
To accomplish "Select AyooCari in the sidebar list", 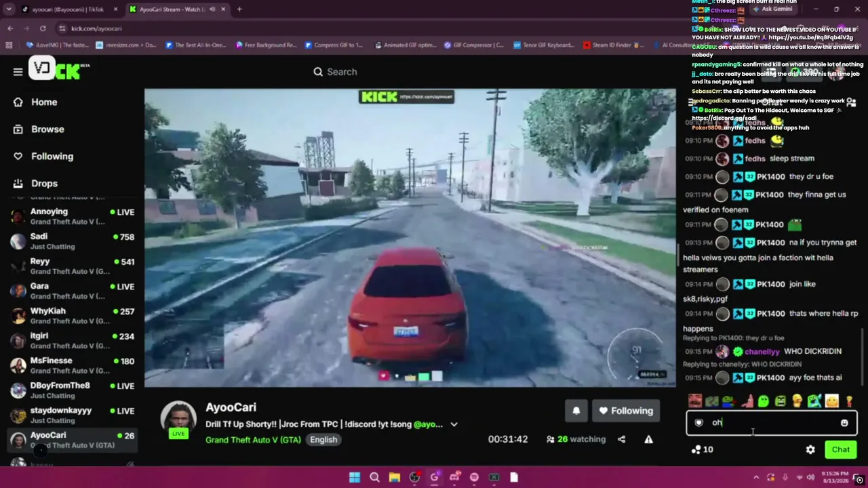I will [x=73, y=440].
